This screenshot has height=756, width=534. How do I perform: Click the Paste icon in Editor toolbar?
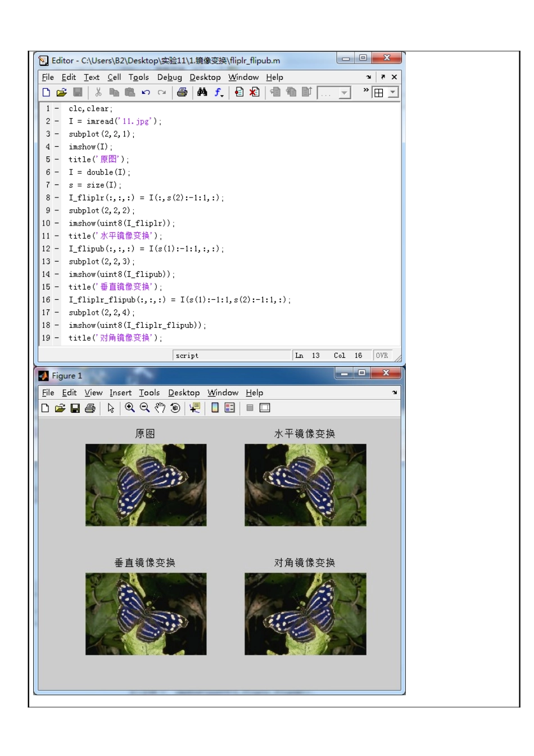click(x=130, y=92)
